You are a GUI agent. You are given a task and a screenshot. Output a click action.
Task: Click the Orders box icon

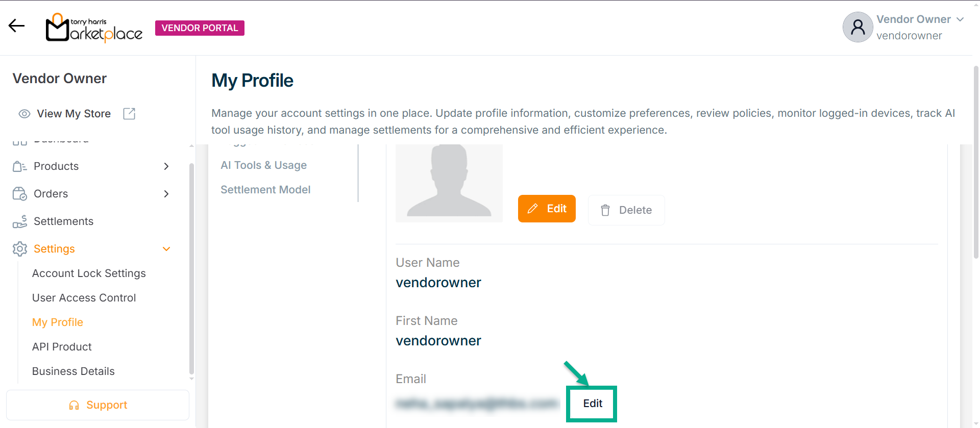click(x=19, y=194)
